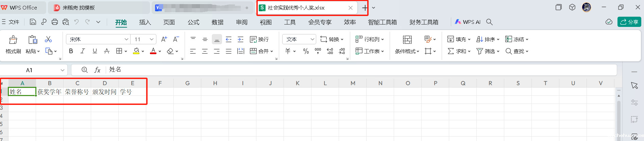Image resolution: width=644 pixels, height=141 pixels.
Task: Click the fx insert function icon
Action: coord(97,70)
